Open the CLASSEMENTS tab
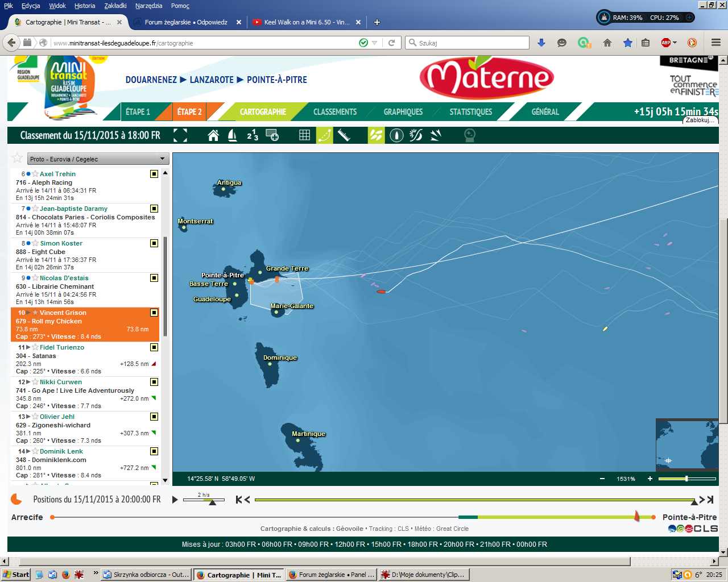 click(335, 112)
